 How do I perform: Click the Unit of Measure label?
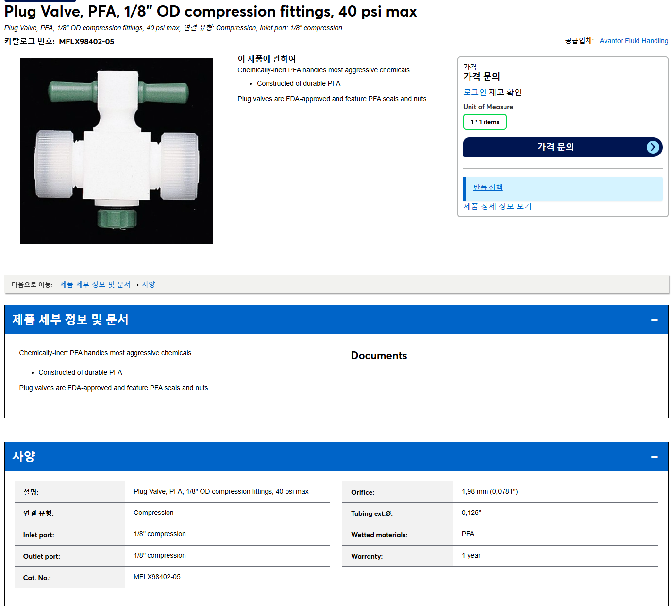coord(488,107)
